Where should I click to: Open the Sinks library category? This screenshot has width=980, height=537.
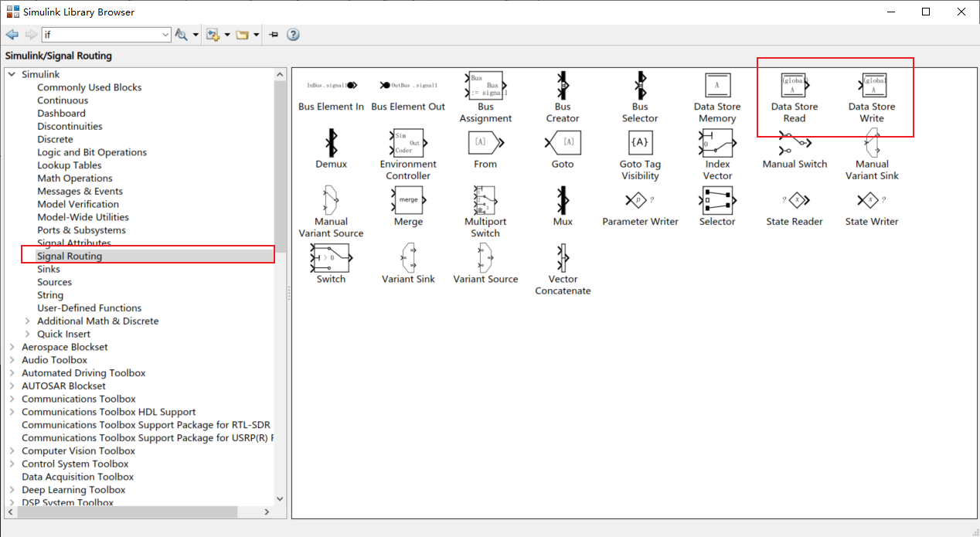point(48,268)
